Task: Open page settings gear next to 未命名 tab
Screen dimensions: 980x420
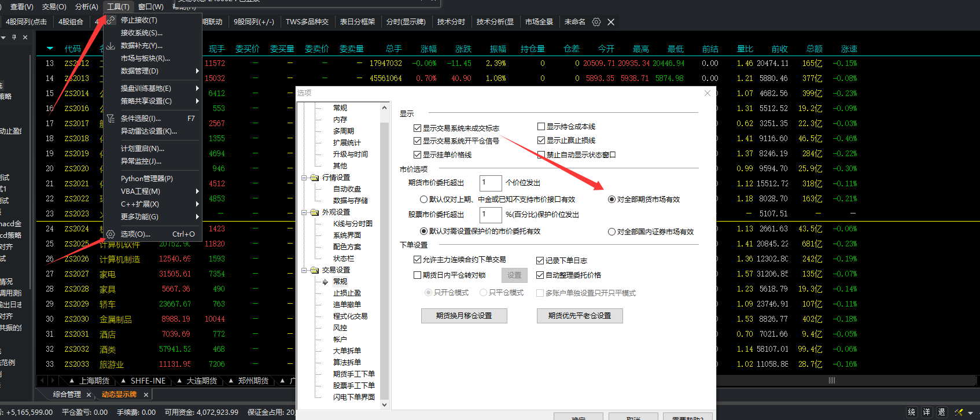Action: coord(596,22)
